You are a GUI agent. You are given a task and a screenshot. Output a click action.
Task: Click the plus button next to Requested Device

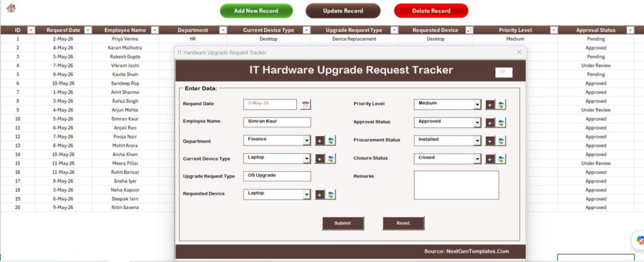[x=320, y=195]
